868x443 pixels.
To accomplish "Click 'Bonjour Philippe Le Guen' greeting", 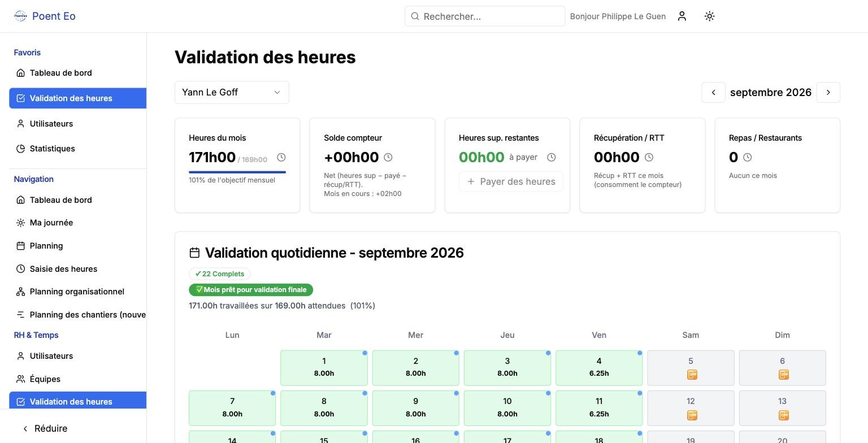I will [618, 16].
